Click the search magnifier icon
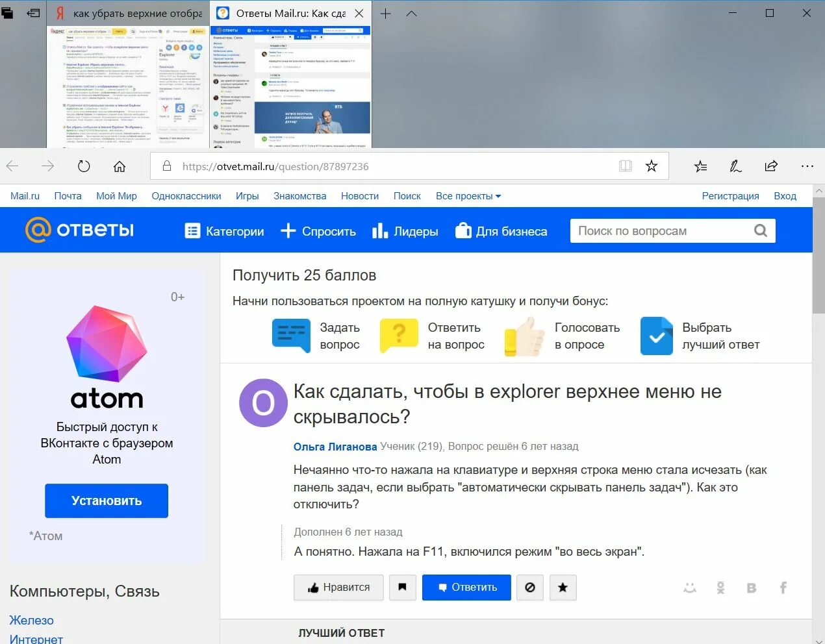825x644 pixels. [x=760, y=230]
